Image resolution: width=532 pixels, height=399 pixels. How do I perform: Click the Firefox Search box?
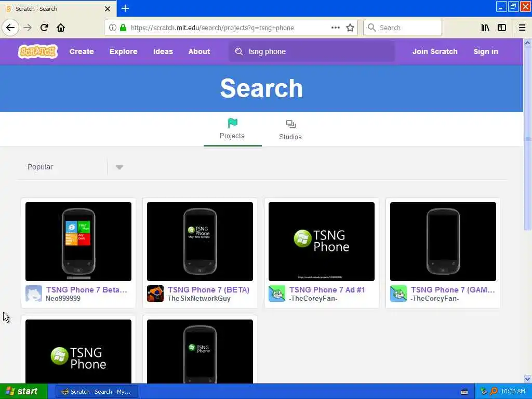pos(403,28)
